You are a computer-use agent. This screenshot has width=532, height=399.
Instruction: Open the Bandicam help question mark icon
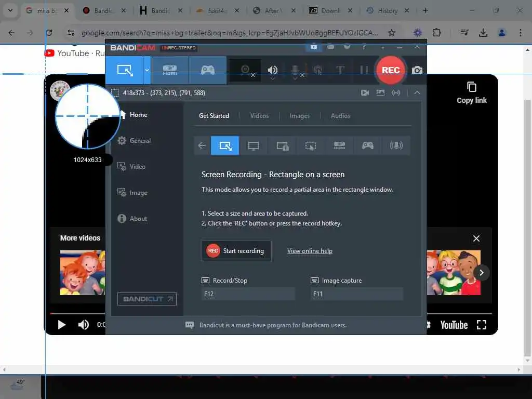tap(364, 47)
